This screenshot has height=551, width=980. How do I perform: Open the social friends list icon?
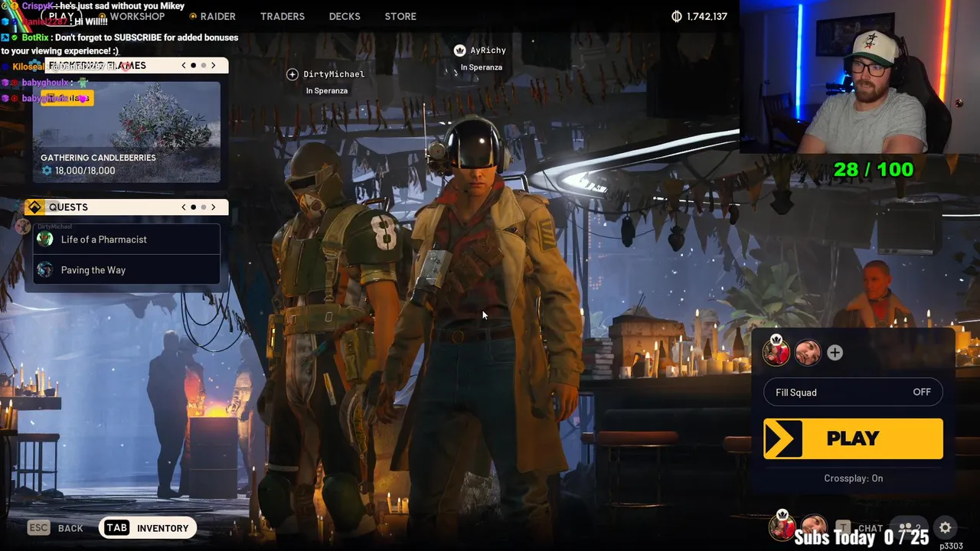[x=910, y=527]
